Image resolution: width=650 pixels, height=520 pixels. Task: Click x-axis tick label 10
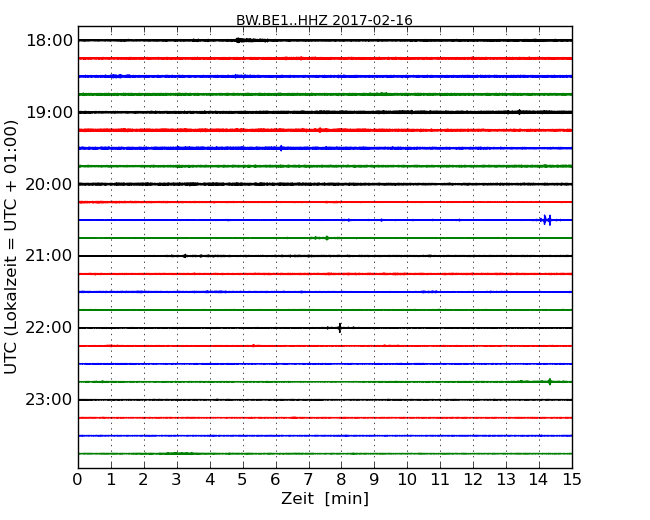click(x=407, y=480)
